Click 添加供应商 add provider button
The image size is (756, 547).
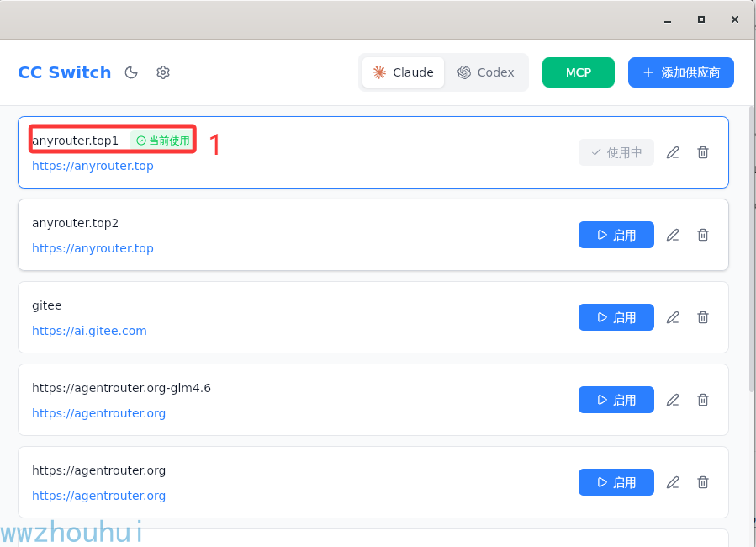tap(681, 72)
